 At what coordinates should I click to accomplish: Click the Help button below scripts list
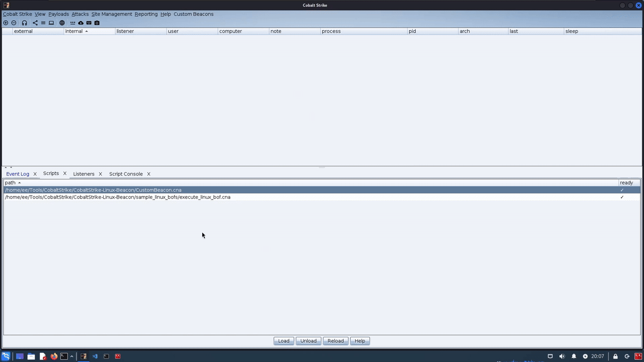[x=360, y=341]
